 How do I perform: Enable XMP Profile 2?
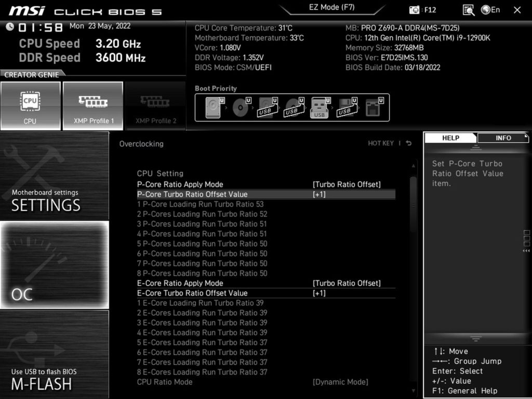pos(156,106)
